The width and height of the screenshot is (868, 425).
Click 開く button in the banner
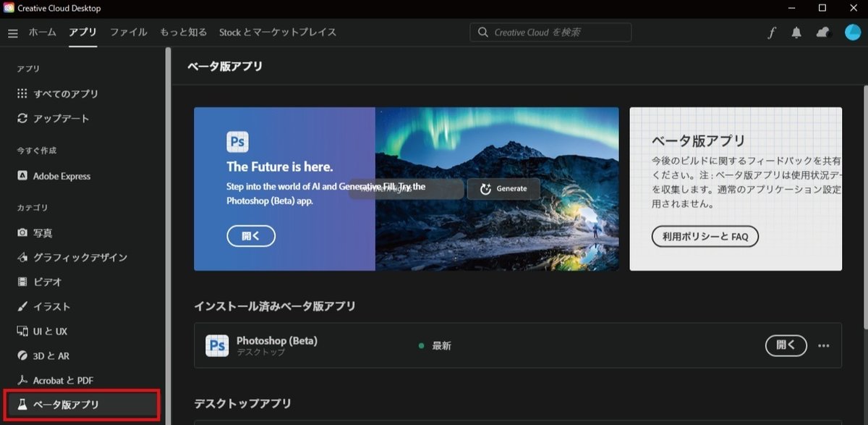coord(251,236)
